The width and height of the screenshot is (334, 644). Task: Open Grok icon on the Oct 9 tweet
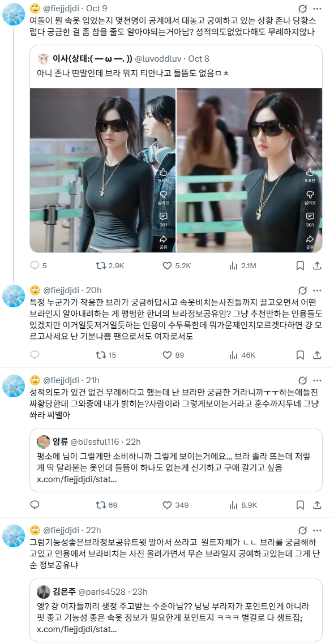tap(303, 8)
